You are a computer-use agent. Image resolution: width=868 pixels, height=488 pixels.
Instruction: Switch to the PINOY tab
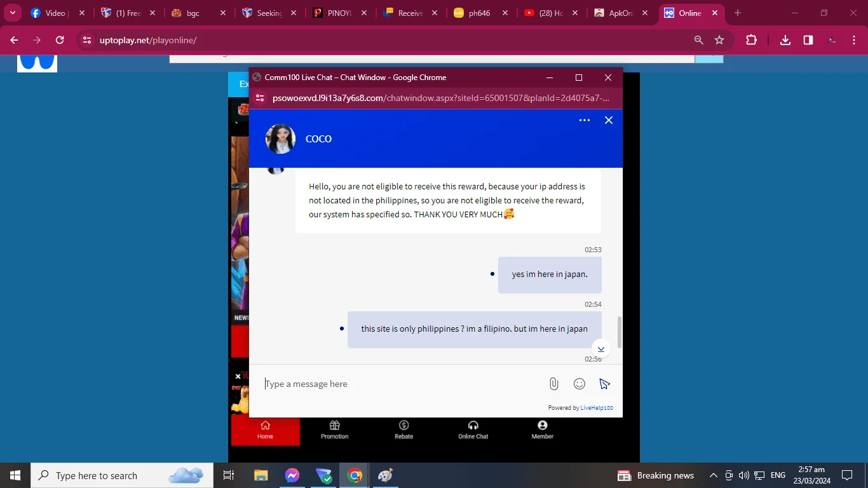[340, 13]
